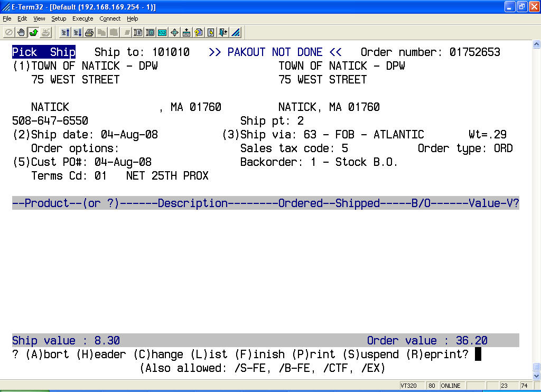Viewport: 541px width, 392px height.
Task: Click the '(H)eader' prompt option
Action: (x=101, y=354)
